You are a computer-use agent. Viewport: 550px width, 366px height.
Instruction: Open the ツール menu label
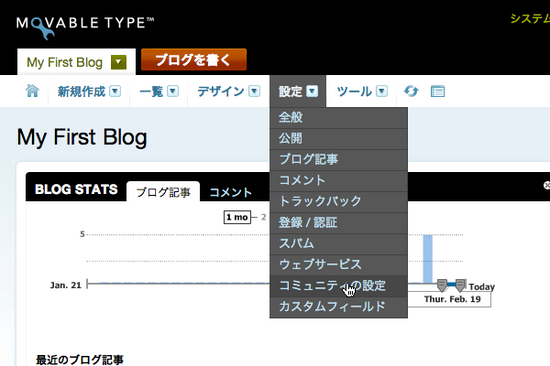[354, 92]
